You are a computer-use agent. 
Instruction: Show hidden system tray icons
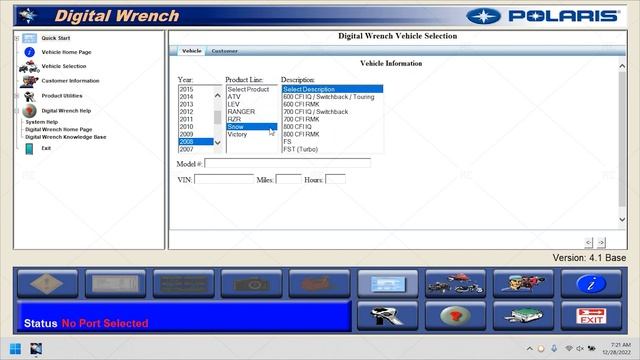click(x=529, y=349)
